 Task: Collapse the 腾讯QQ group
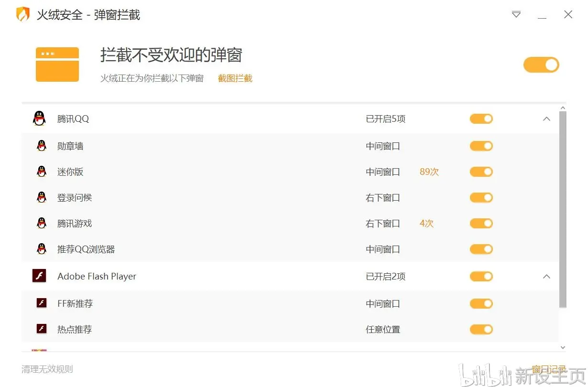pyautogui.click(x=547, y=119)
